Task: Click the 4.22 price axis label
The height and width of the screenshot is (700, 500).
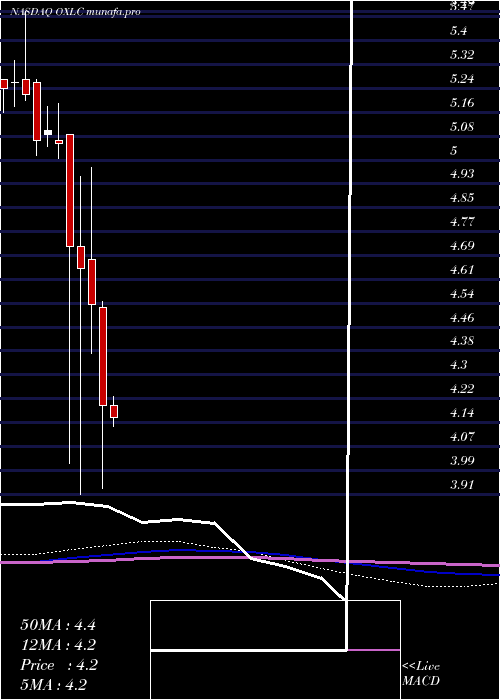Action: coord(462,389)
